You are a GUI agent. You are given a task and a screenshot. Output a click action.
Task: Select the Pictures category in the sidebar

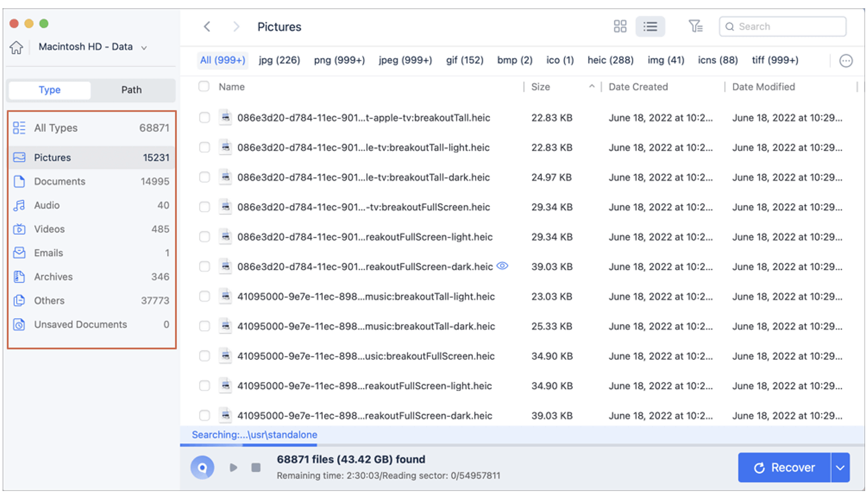pyautogui.click(x=52, y=157)
